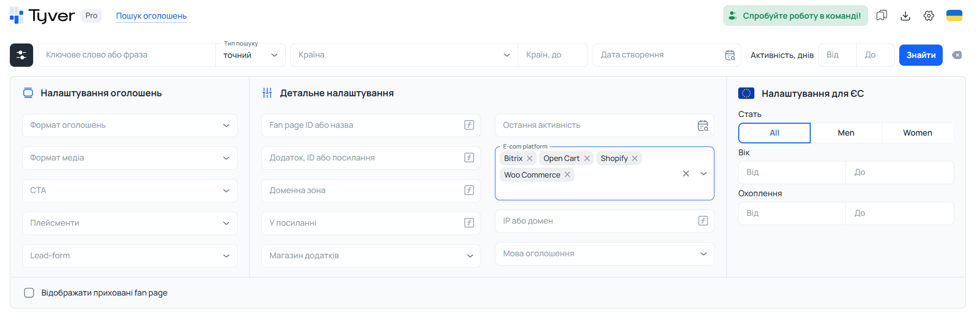Select All gender option

click(774, 133)
